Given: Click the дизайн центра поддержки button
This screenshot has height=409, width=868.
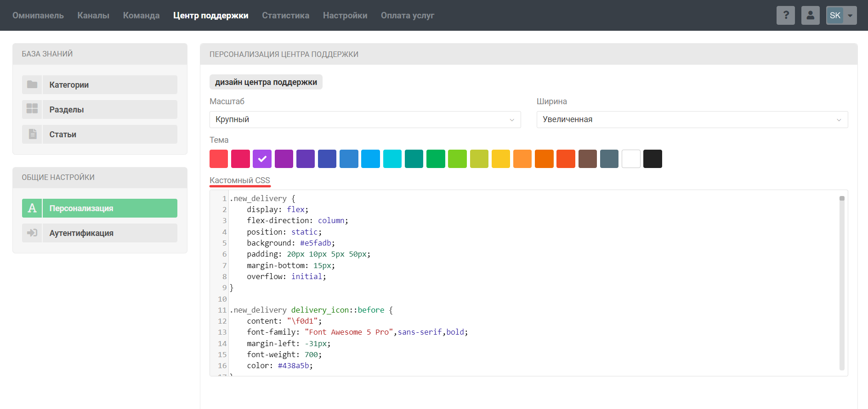Looking at the screenshot, I should [266, 82].
